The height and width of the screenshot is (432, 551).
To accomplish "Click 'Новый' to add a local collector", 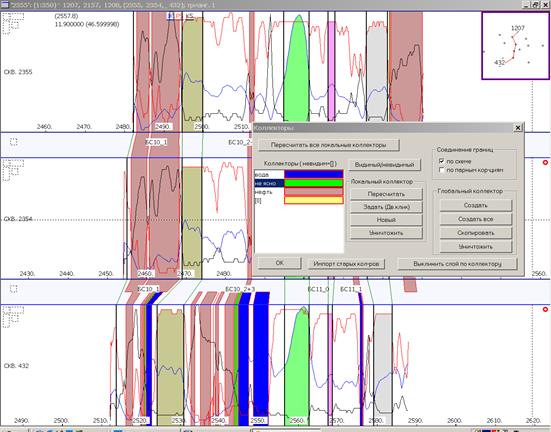I will click(386, 220).
